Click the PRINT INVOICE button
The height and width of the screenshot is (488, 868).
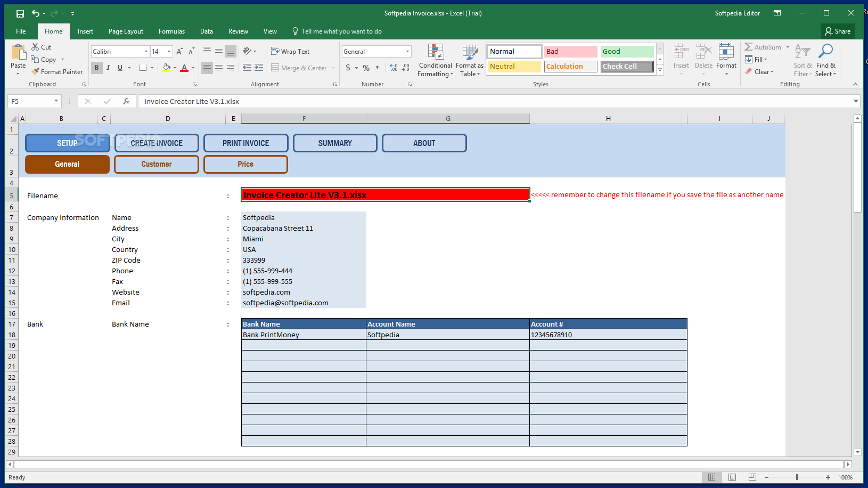pos(246,143)
